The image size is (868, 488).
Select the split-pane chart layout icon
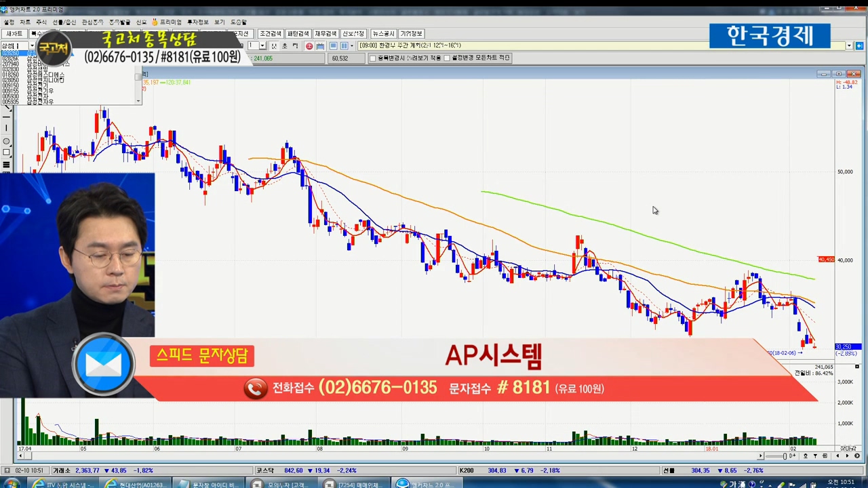click(344, 46)
